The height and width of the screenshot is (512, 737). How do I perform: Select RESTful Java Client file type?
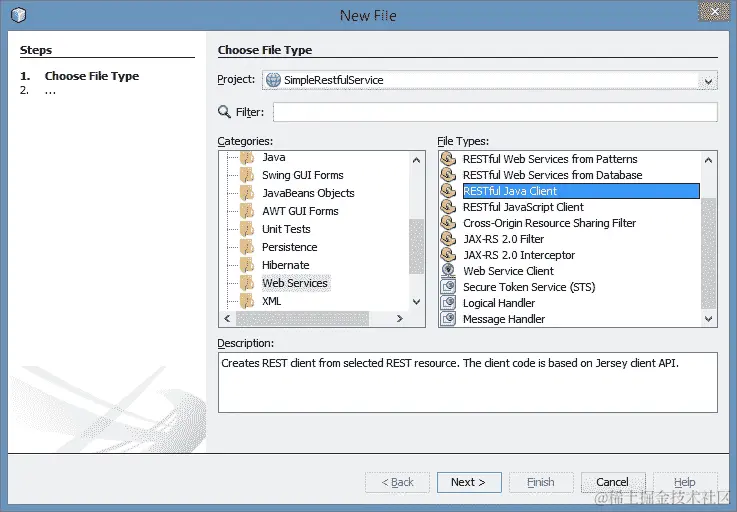click(x=581, y=191)
